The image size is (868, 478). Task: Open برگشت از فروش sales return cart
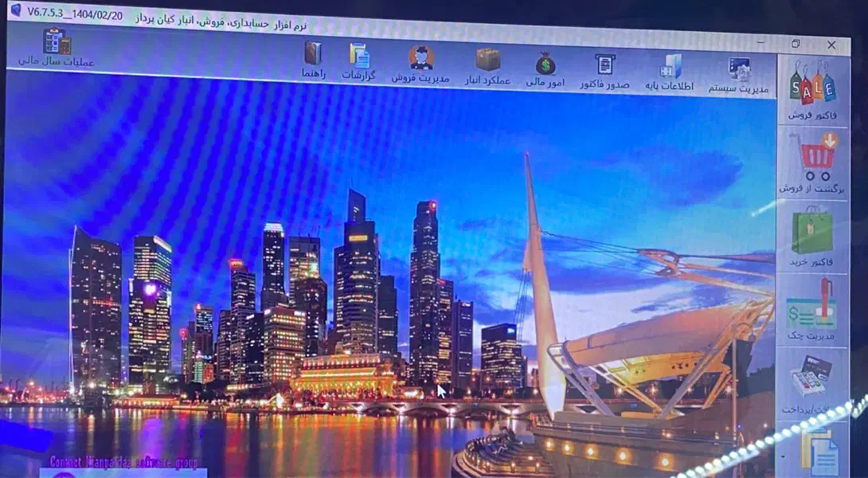pyautogui.click(x=813, y=163)
